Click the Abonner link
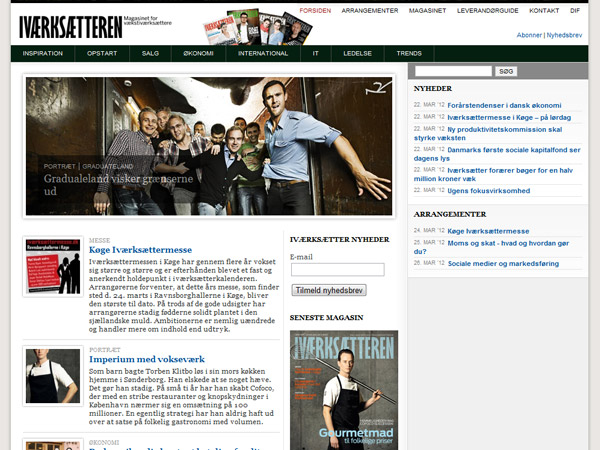Image resolution: width=600 pixels, height=450 pixels. pyautogui.click(x=529, y=35)
